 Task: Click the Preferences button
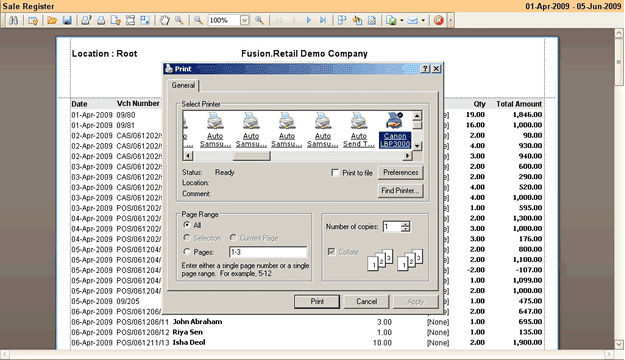[401, 172]
